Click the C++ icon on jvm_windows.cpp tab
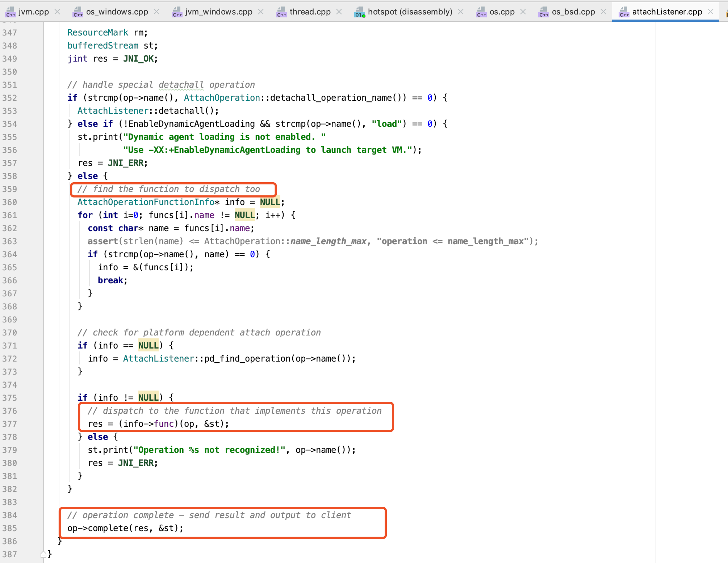The height and width of the screenshot is (563, 728). (x=177, y=12)
